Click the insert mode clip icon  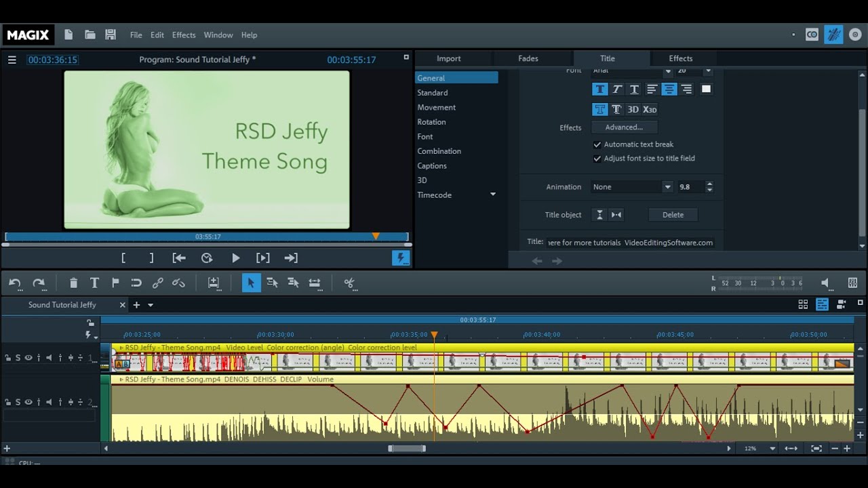214,283
